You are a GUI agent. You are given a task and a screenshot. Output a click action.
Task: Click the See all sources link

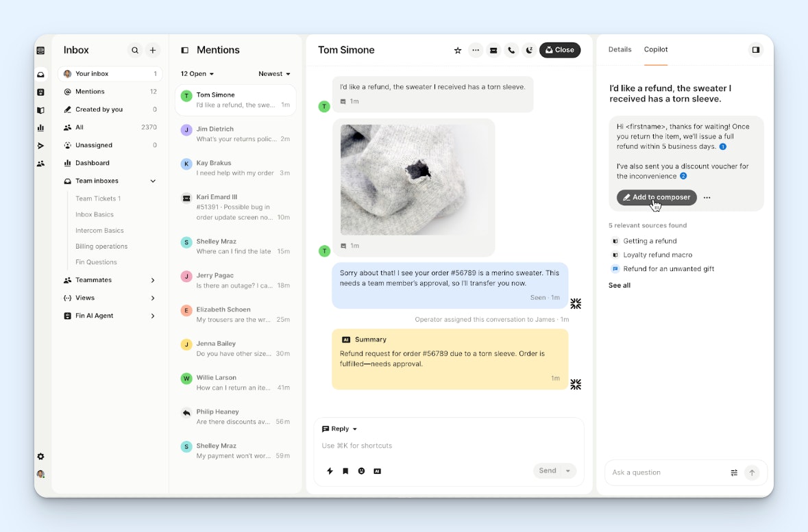tap(620, 286)
